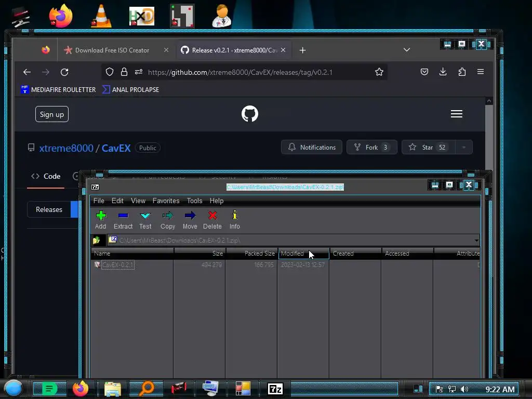Click the magnifier search taskbar icon
The width and height of the screenshot is (532, 399).
[x=146, y=389]
